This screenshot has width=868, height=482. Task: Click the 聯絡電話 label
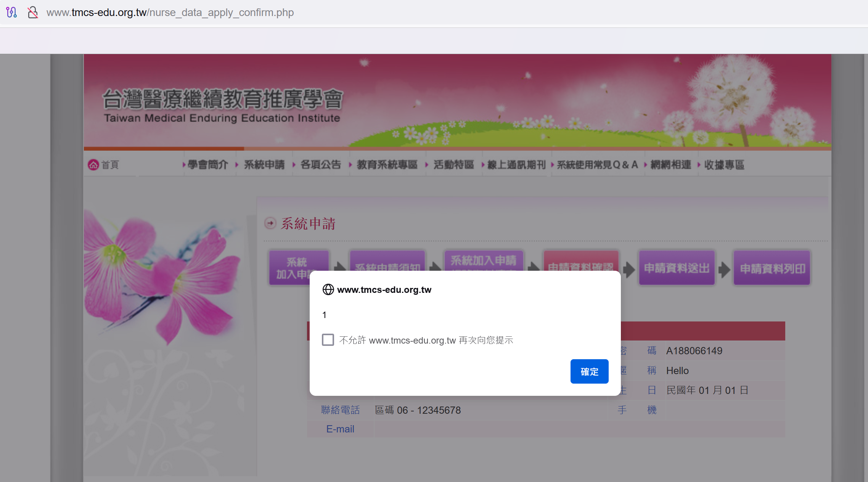pyautogui.click(x=340, y=410)
